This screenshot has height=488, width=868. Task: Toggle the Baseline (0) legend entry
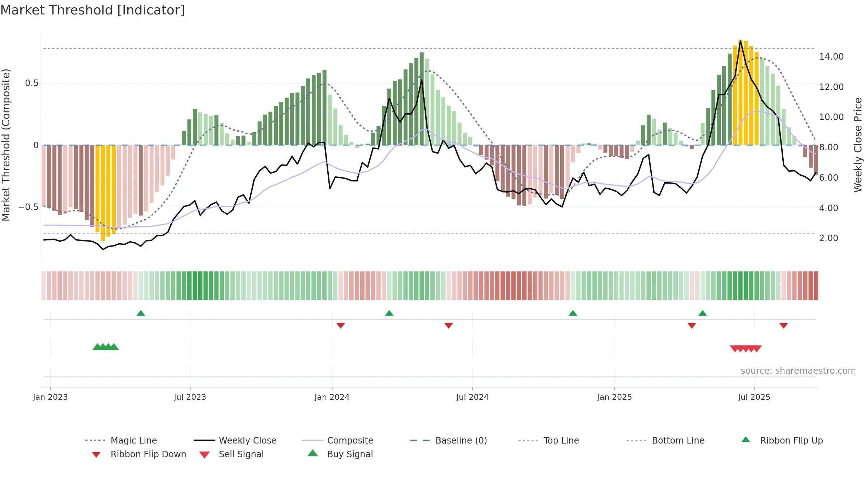(448, 440)
